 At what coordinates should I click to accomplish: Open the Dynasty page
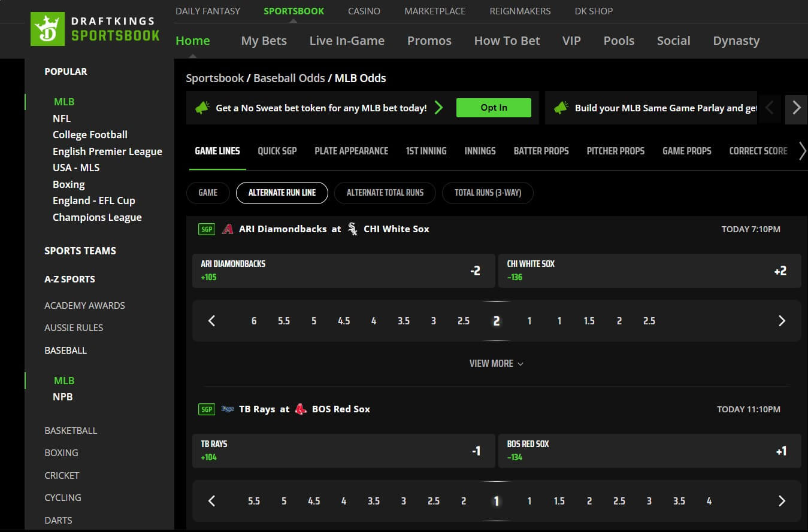(x=736, y=41)
